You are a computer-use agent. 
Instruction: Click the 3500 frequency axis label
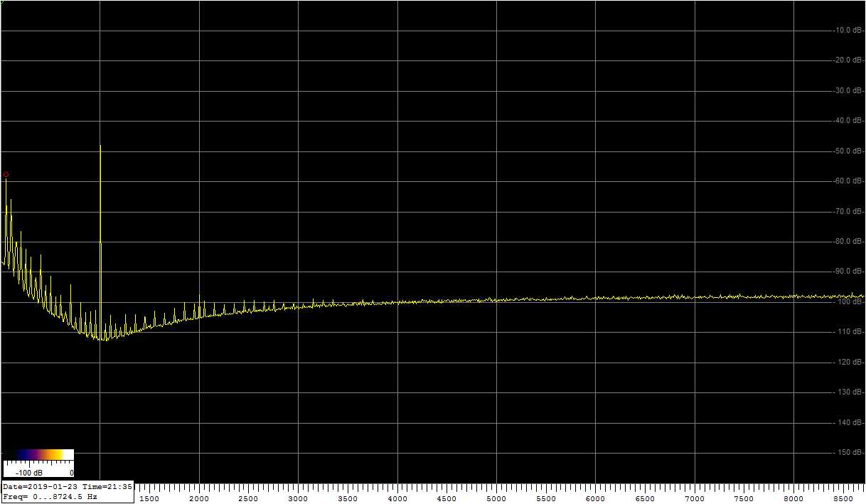(348, 499)
